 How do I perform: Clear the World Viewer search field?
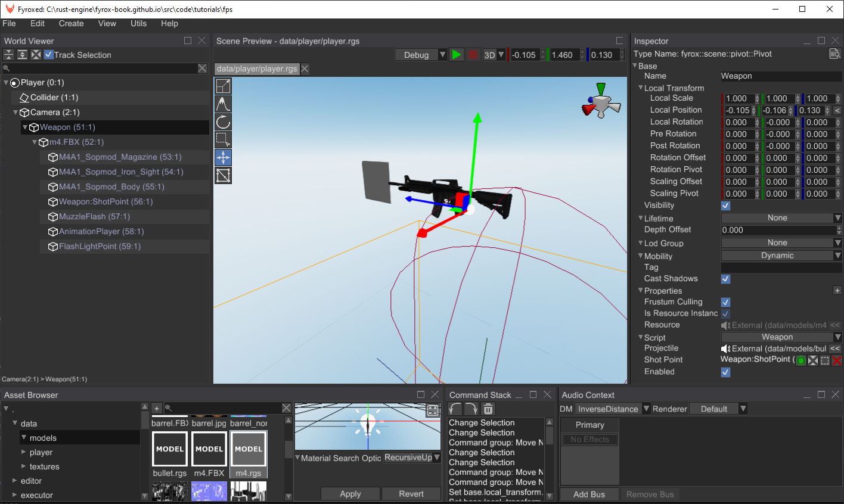click(202, 69)
